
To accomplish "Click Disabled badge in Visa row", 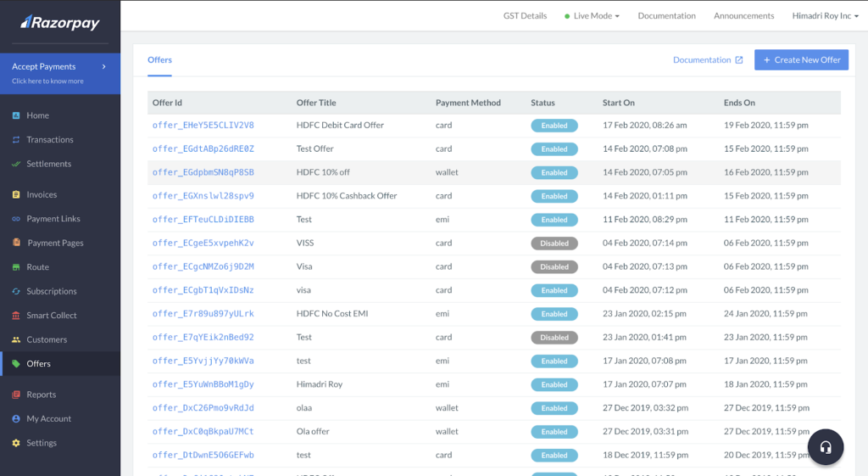I will pos(554,267).
